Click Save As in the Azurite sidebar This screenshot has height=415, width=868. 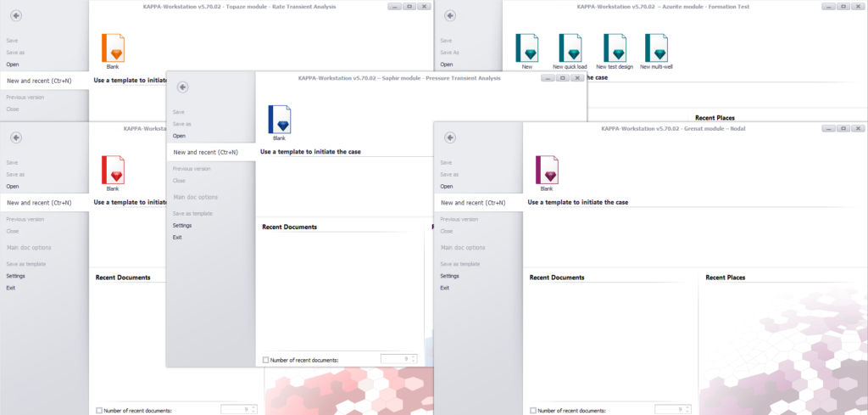pyautogui.click(x=449, y=53)
